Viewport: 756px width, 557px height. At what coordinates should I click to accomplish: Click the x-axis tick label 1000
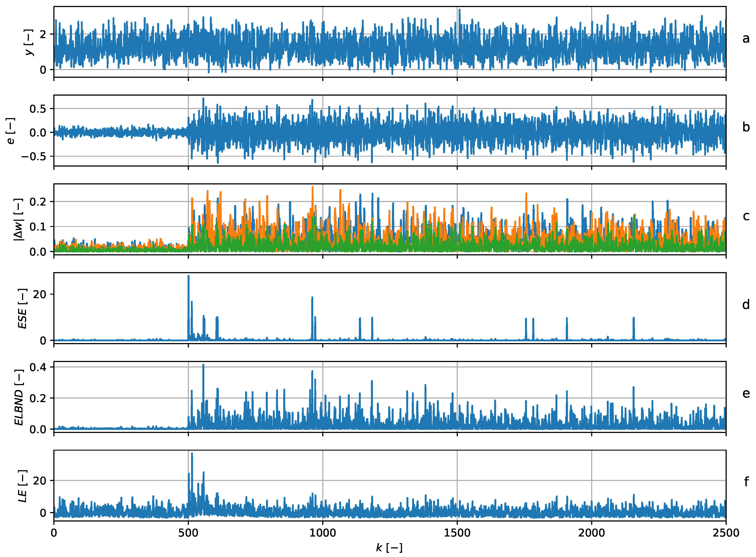tap(323, 533)
